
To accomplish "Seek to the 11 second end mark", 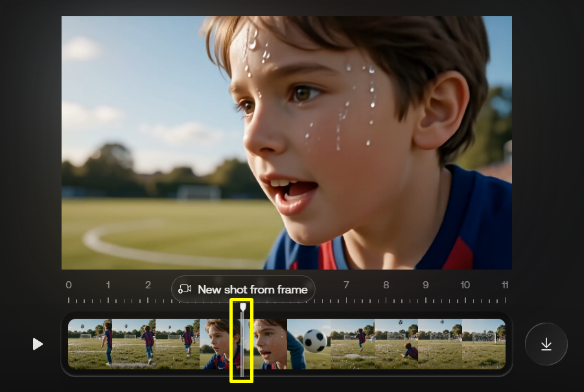I will 504,285.
